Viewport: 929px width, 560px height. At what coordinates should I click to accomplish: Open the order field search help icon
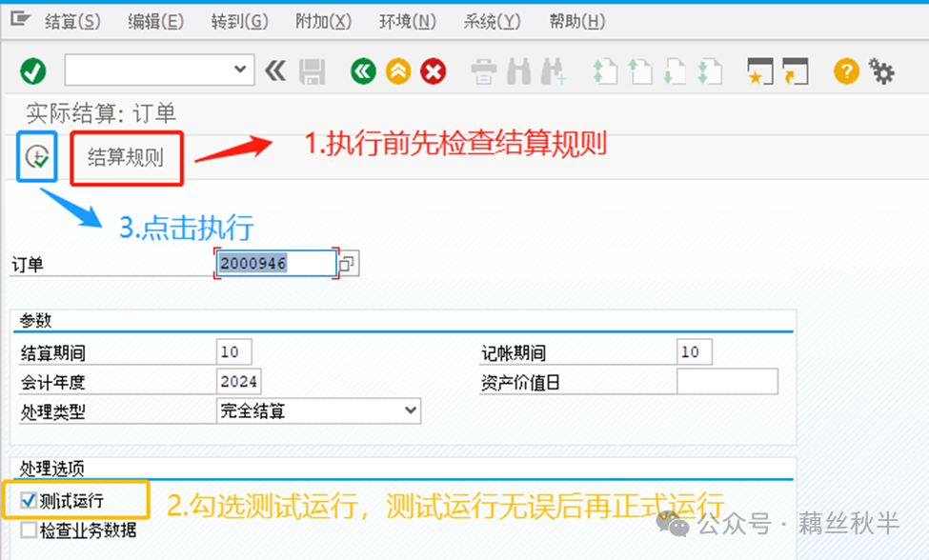click(x=348, y=264)
